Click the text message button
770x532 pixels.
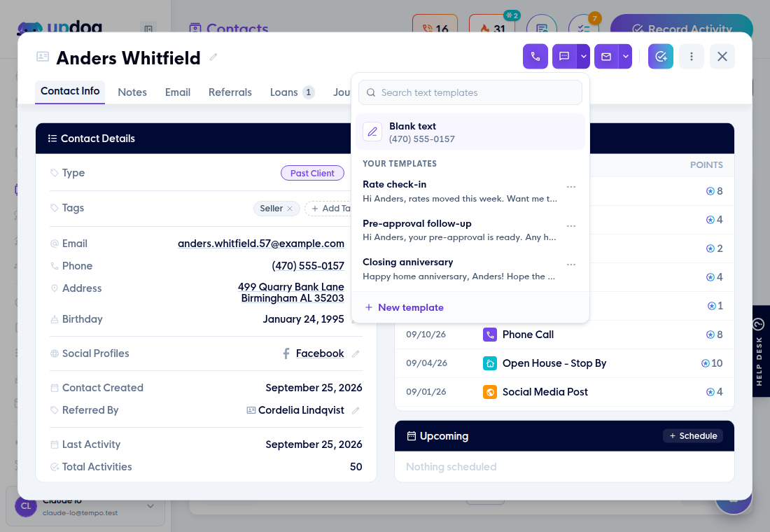[564, 57]
